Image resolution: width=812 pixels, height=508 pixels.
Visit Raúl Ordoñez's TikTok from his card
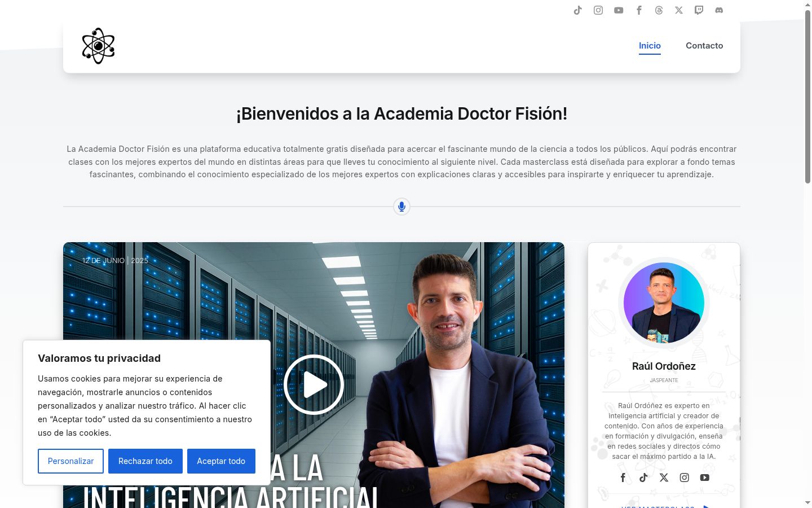643,478
